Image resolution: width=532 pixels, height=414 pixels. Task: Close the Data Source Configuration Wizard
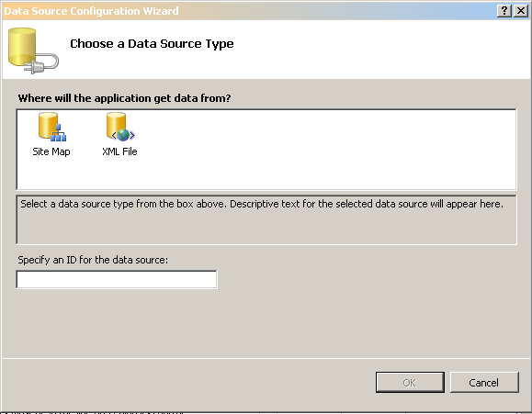point(521,11)
